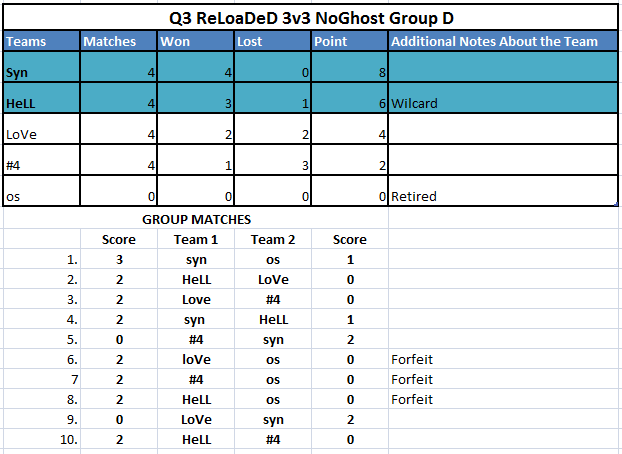Click the #4 team name in standings
Image resolution: width=622 pixels, height=454 pixels.
[x=41, y=165]
